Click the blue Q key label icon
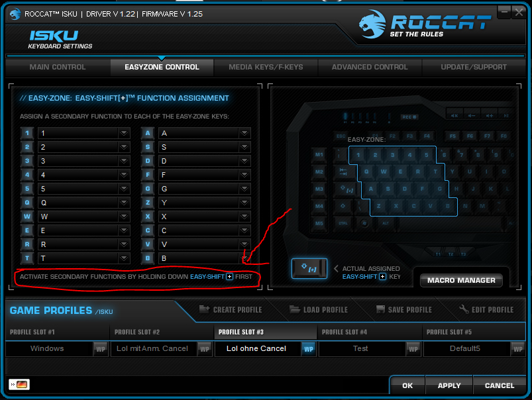 click(x=27, y=203)
